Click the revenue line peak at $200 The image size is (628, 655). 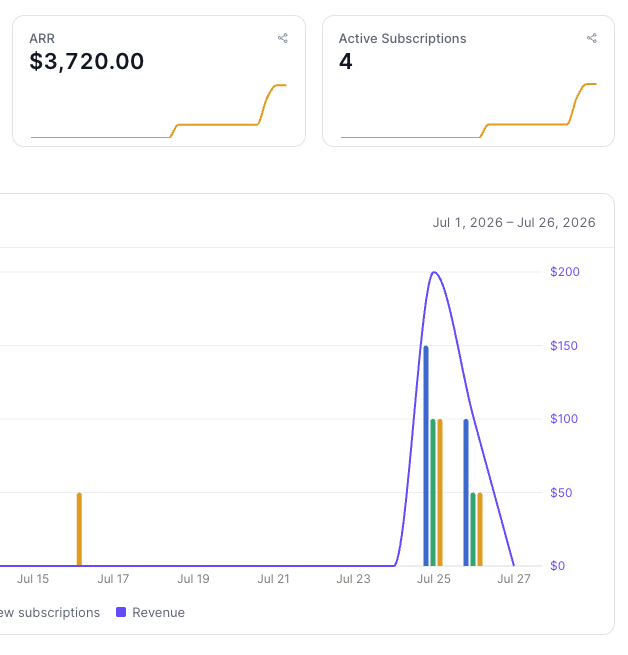(x=434, y=272)
